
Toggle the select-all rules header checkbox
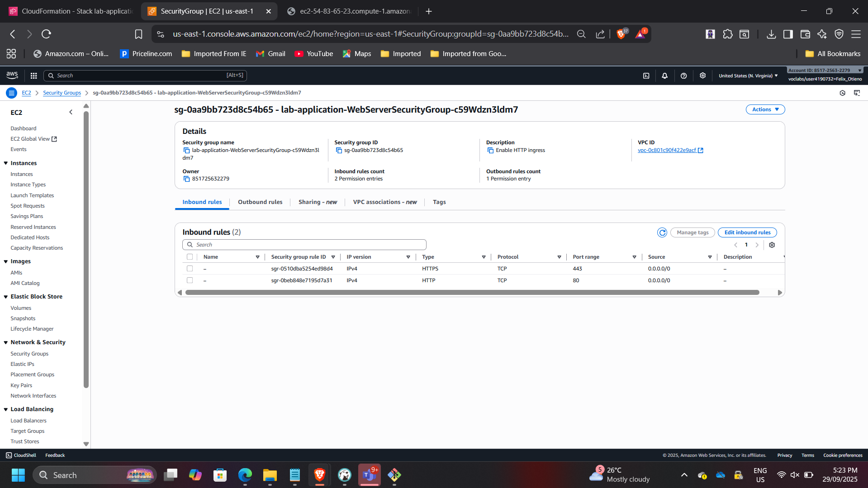[190, 257]
